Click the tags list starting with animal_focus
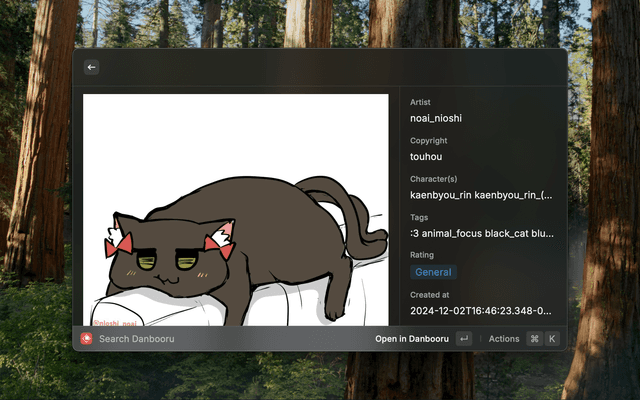The height and width of the screenshot is (400, 640). (481, 233)
